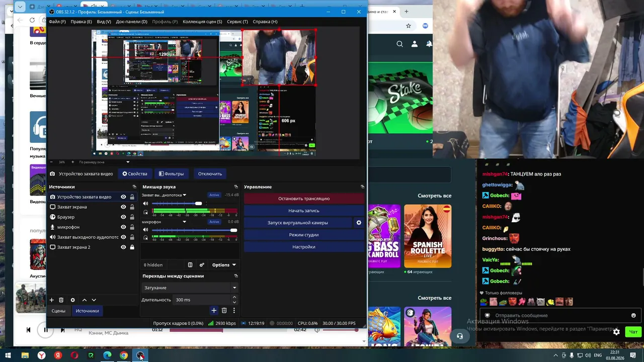Mute the микрофон channel speaker icon
644x362 pixels.
coord(146,230)
